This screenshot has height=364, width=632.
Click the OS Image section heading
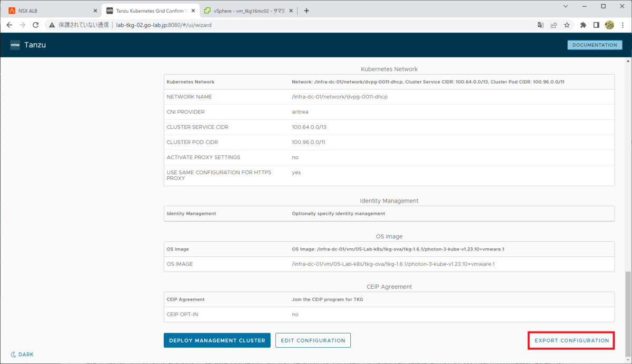tap(389, 236)
